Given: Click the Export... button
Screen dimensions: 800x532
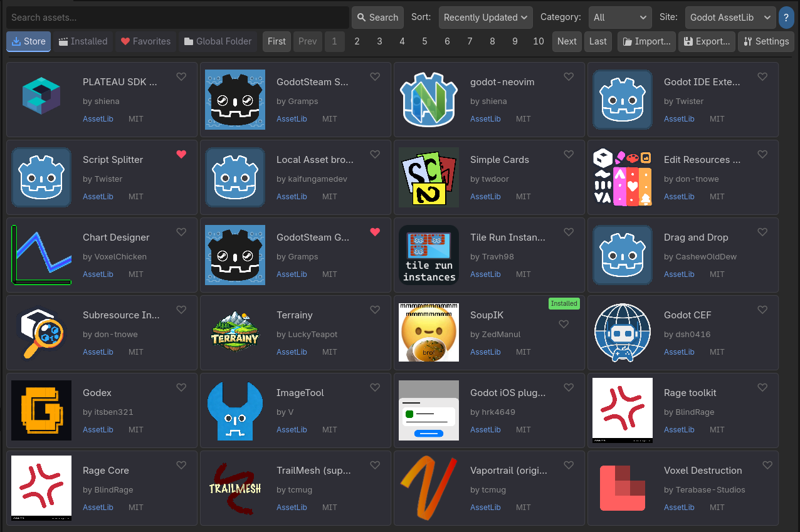Looking at the screenshot, I should [x=707, y=41].
